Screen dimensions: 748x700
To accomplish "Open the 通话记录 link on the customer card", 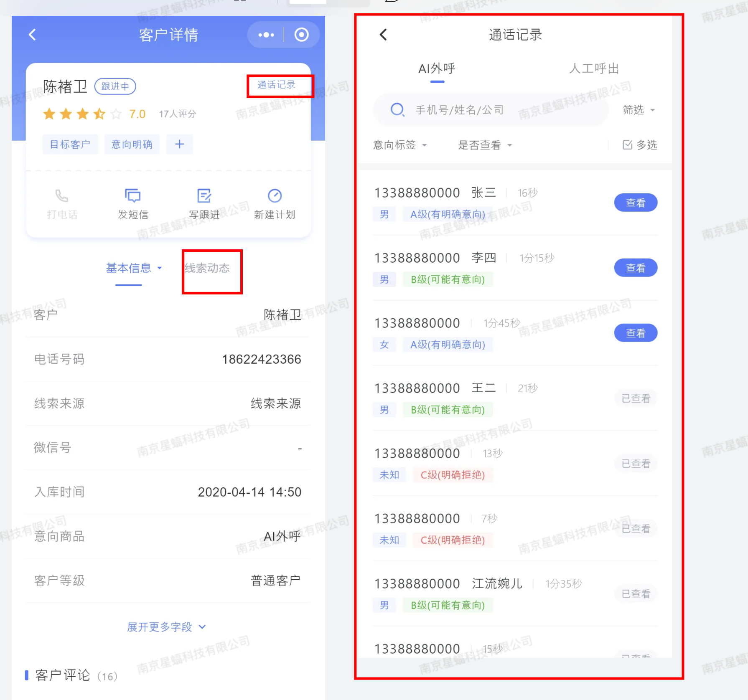I will 276,85.
